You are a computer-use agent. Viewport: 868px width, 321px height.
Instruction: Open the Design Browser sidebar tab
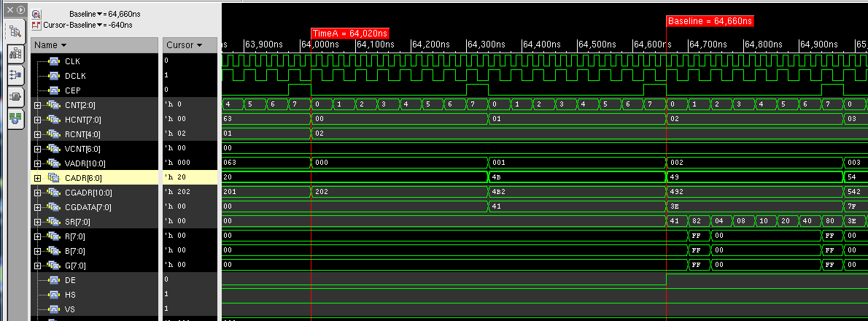click(x=15, y=31)
